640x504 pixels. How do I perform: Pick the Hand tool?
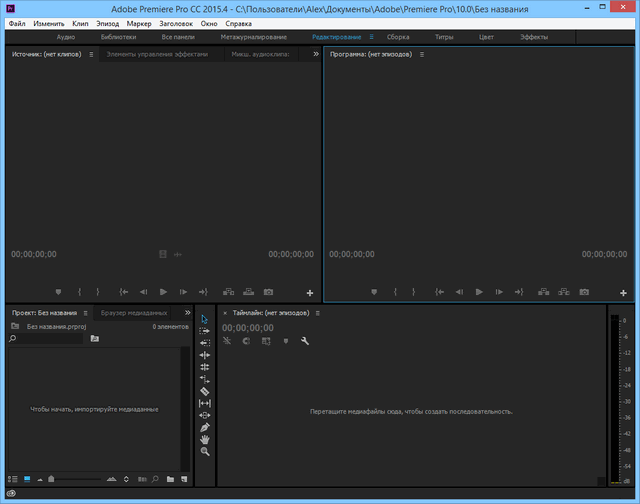[x=205, y=439]
